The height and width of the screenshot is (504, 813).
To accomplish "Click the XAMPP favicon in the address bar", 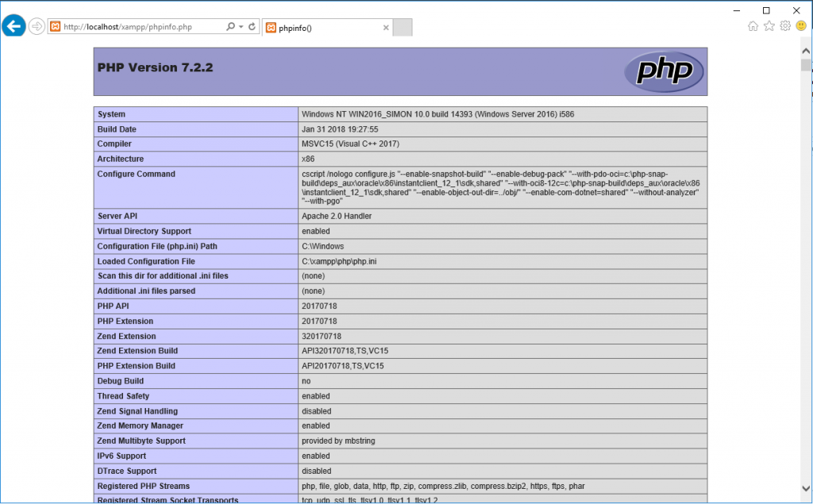I will coord(55,26).
